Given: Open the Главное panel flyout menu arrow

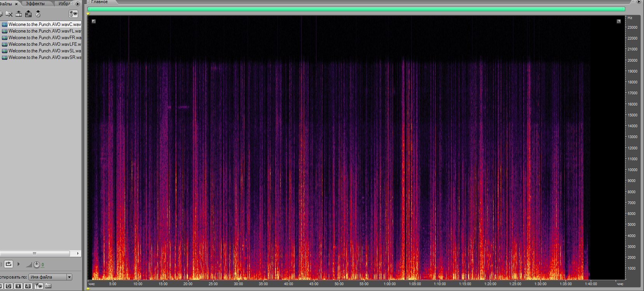Looking at the screenshot, I should [639, 2].
